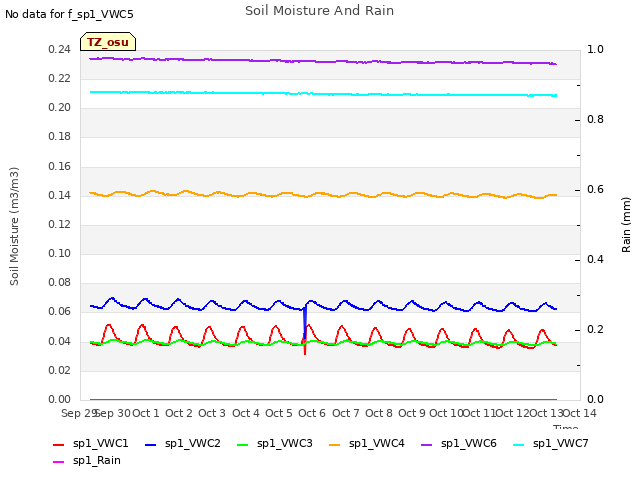The image size is (640, 480).
Task: Click the orange sp1_VWC4 legend swatch
Action: click(335, 444)
